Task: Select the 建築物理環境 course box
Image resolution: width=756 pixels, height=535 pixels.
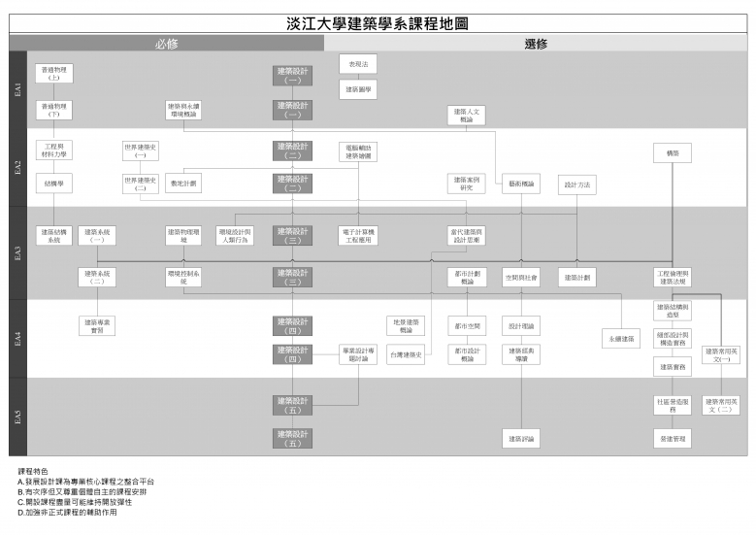Action: (183, 235)
